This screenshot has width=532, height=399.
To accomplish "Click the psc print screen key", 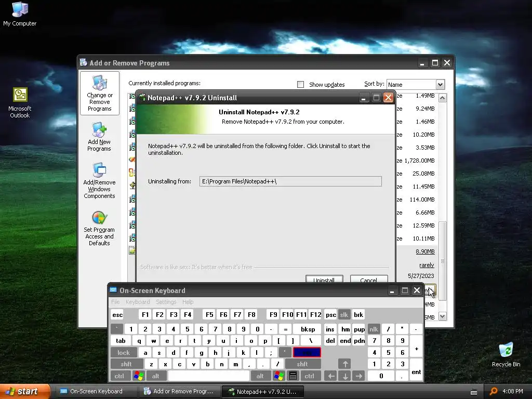I will 330,314.
